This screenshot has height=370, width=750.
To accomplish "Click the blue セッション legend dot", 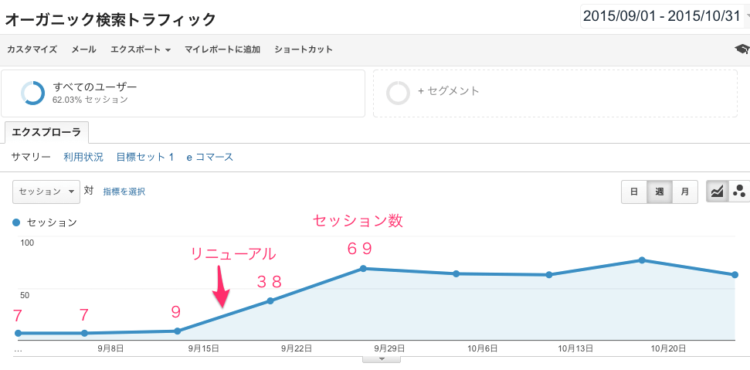I will 16,222.
